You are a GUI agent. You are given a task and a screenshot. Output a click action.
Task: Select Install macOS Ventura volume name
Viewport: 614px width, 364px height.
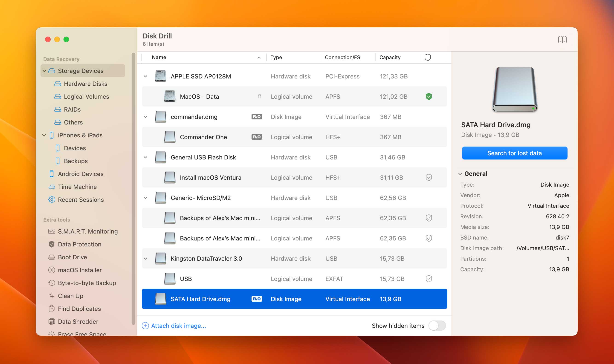click(x=211, y=178)
